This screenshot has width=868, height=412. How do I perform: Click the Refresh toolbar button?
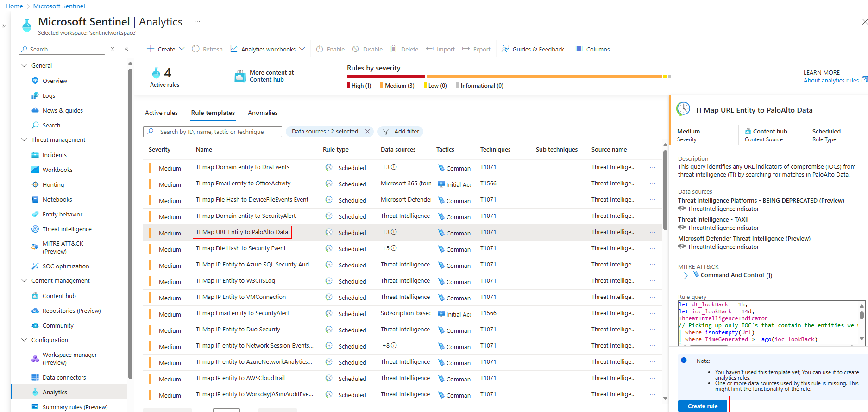(x=208, y=49)
